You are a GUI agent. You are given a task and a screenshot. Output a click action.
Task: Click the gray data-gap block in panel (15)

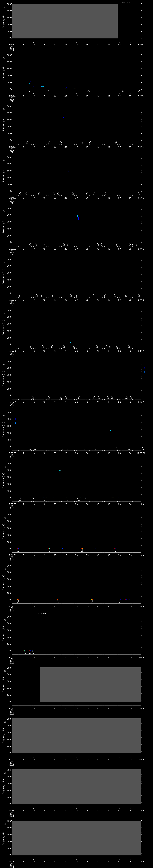[x=76, y=736]
